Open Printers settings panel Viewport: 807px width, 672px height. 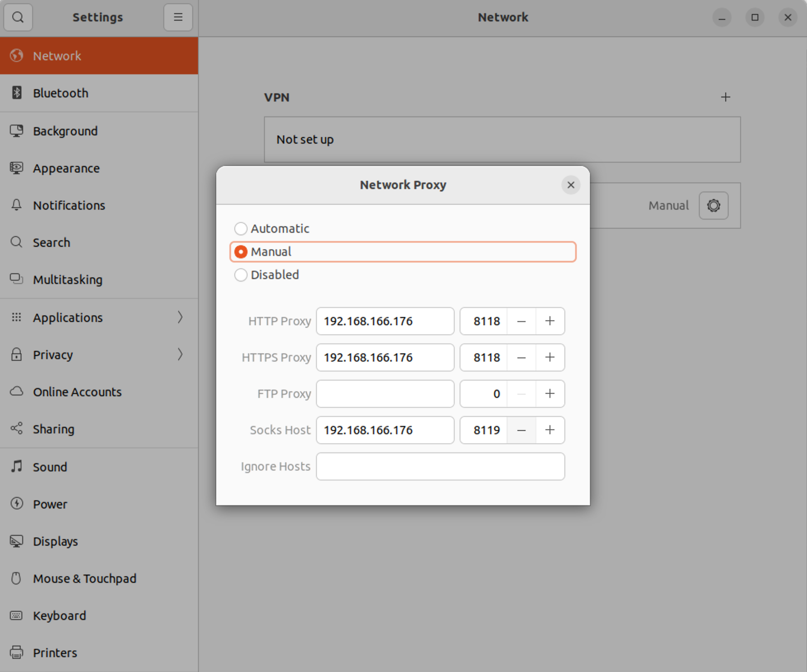[99, 653]
